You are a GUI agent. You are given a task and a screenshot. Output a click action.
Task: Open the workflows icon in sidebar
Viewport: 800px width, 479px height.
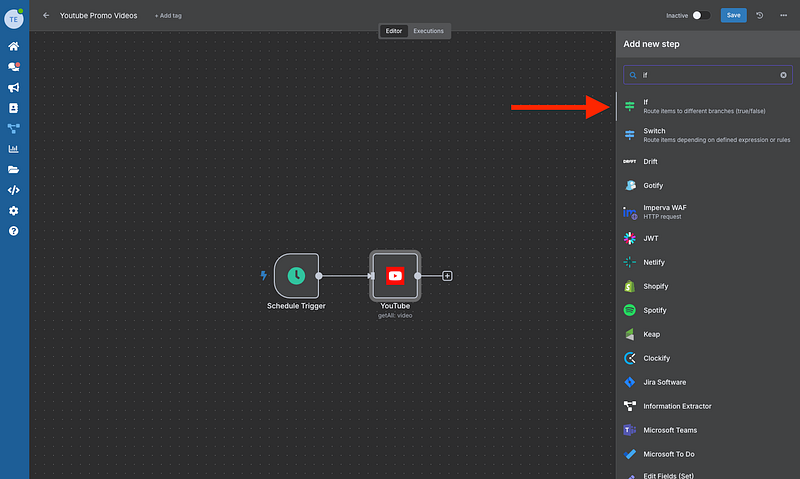[x=14, y=128]
